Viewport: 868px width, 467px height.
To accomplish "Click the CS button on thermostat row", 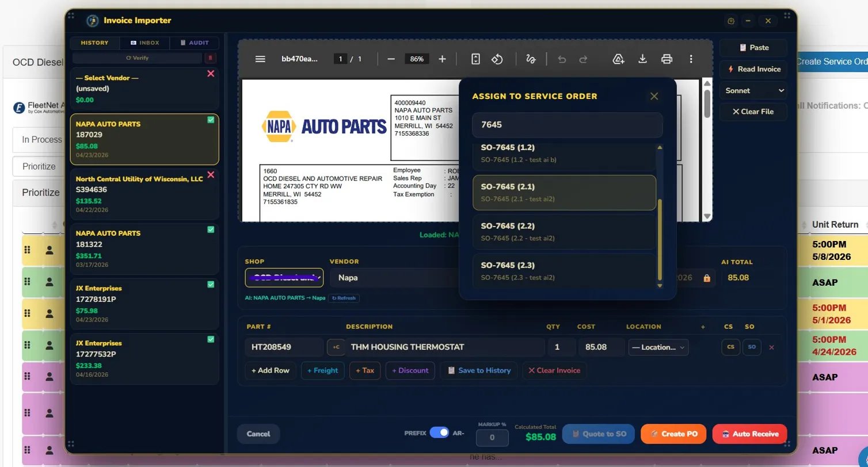I will 730,347.
